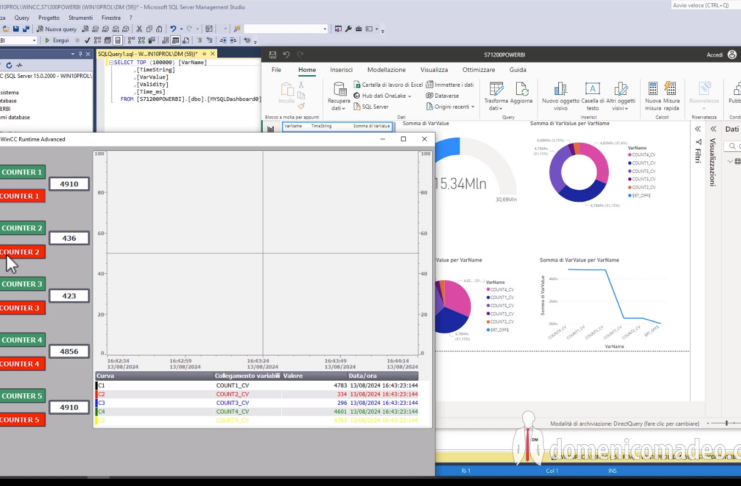741x486 pixels.
Task: Click the blue Undo arrow in the SSMS toolbar
Action: click(x=173, y=29)
